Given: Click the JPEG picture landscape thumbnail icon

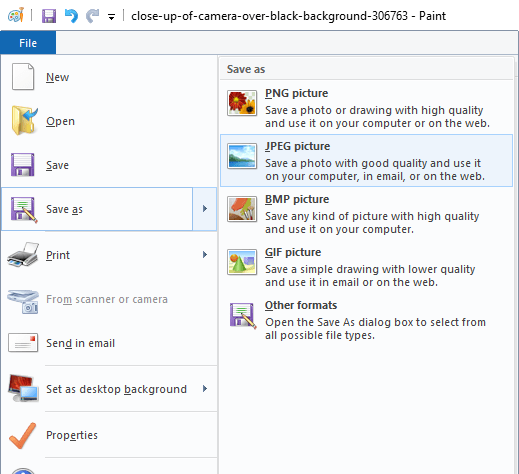Looking at the screenshot, I should point(242,156).
